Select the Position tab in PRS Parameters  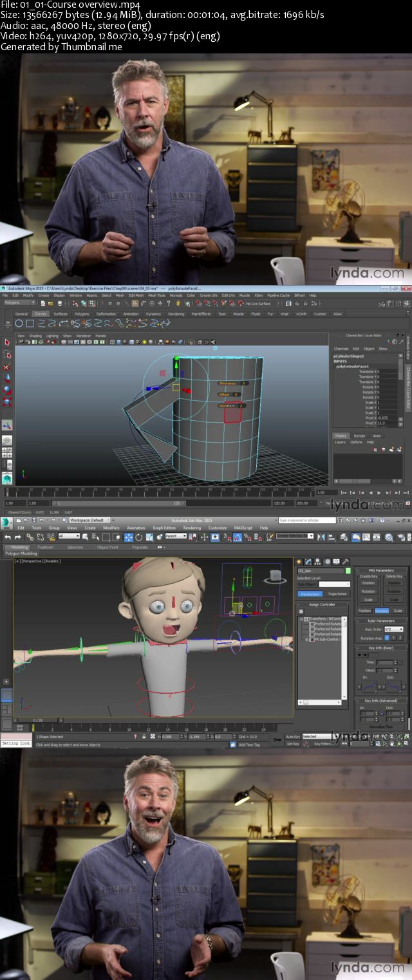[x=364, y=611]
